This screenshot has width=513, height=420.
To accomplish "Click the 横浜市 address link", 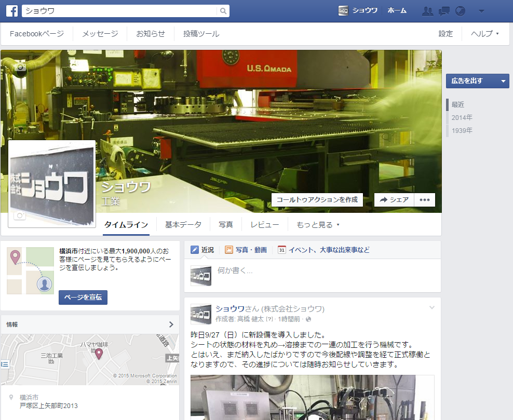I will 29,398.
